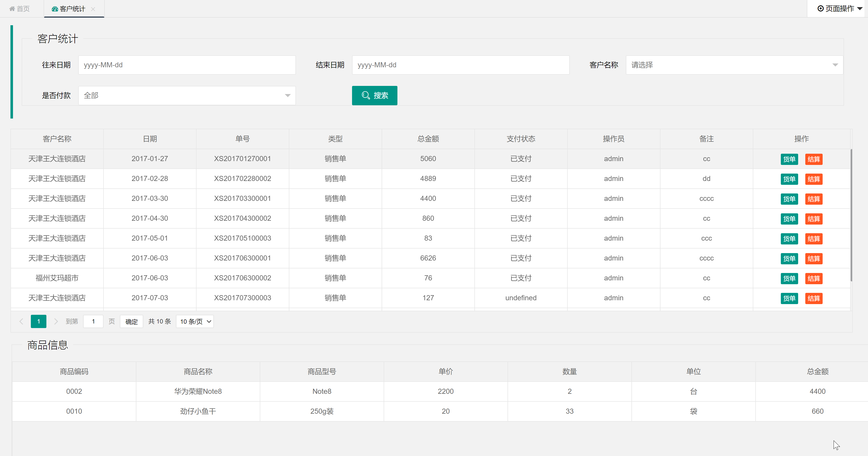Go to previous page arrow
Image resolution: width=868 pixels, height=456 pixels.
point(21,321)
